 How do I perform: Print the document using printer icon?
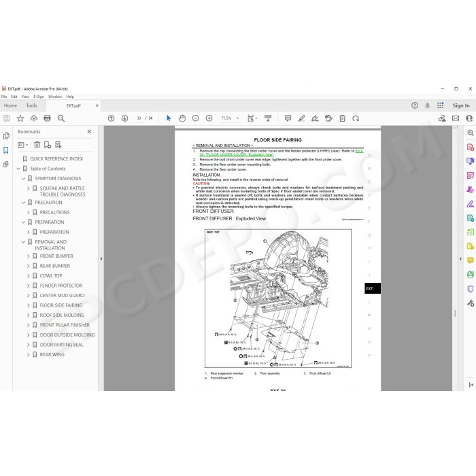[47, 118]
